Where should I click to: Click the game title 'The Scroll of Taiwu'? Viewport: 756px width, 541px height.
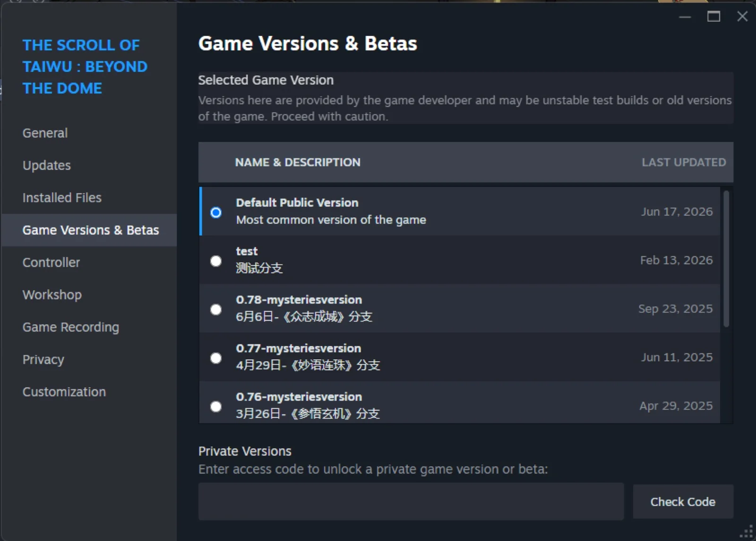(x=85, y=67)
